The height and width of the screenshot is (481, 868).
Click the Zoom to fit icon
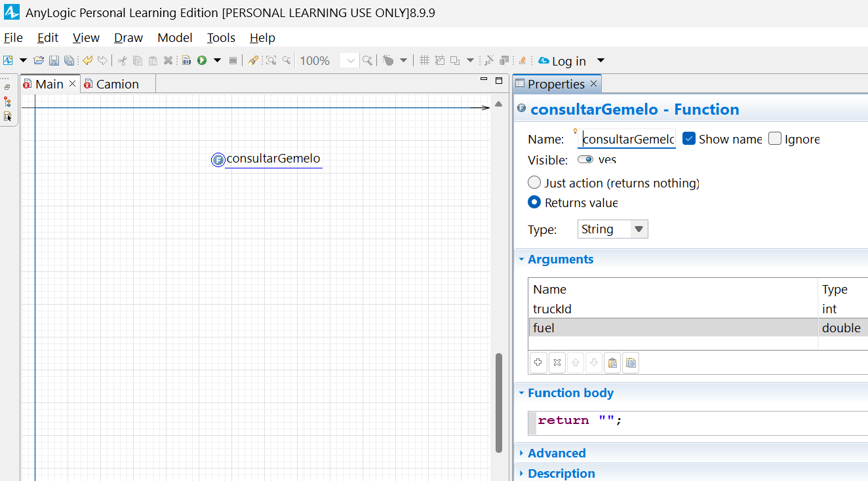(271, 60)
